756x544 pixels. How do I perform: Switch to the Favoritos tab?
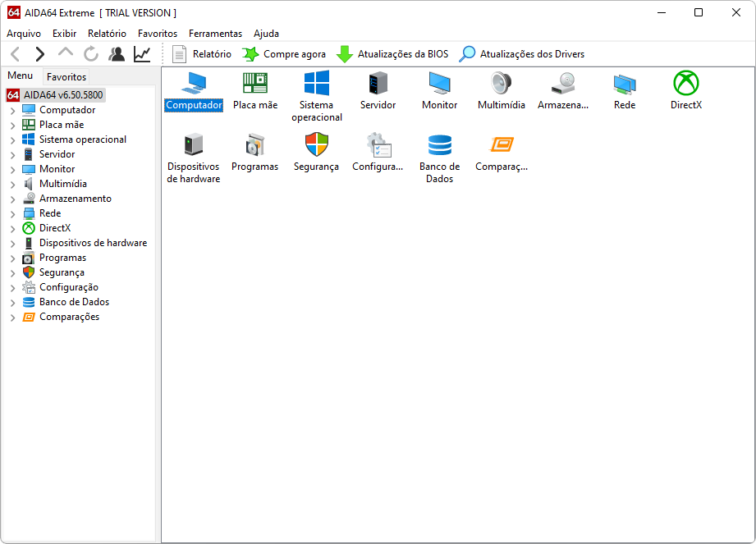[66, 76]
